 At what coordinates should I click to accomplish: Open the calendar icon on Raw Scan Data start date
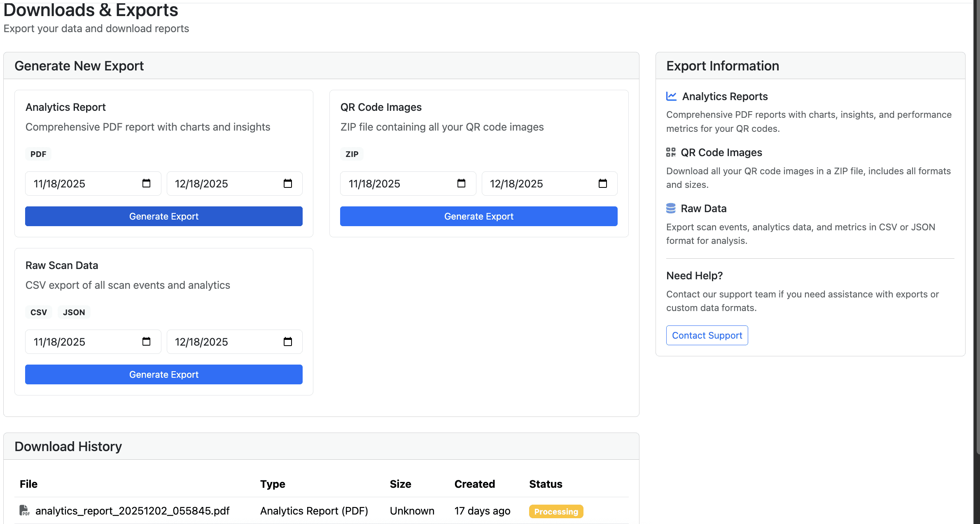[147, 342]
